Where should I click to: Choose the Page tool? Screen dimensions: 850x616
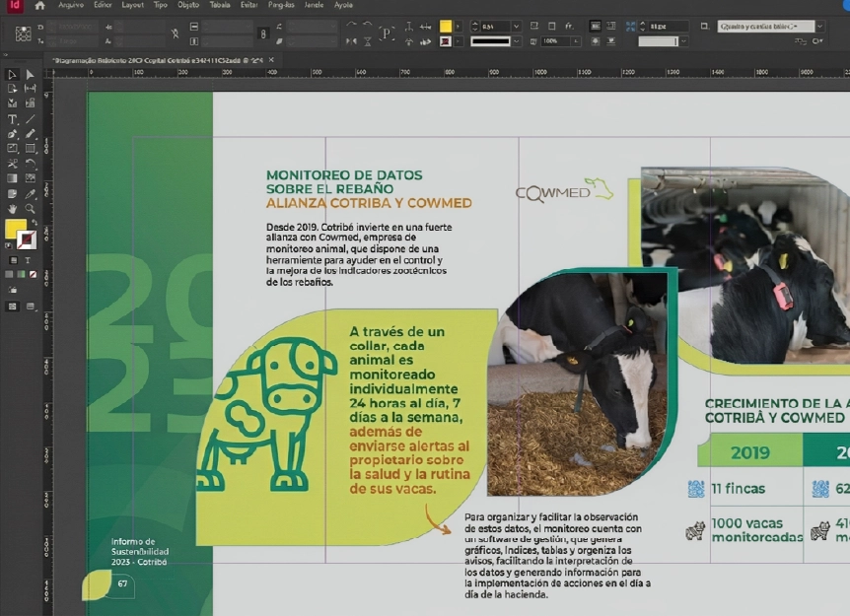[x=12, y=89]
